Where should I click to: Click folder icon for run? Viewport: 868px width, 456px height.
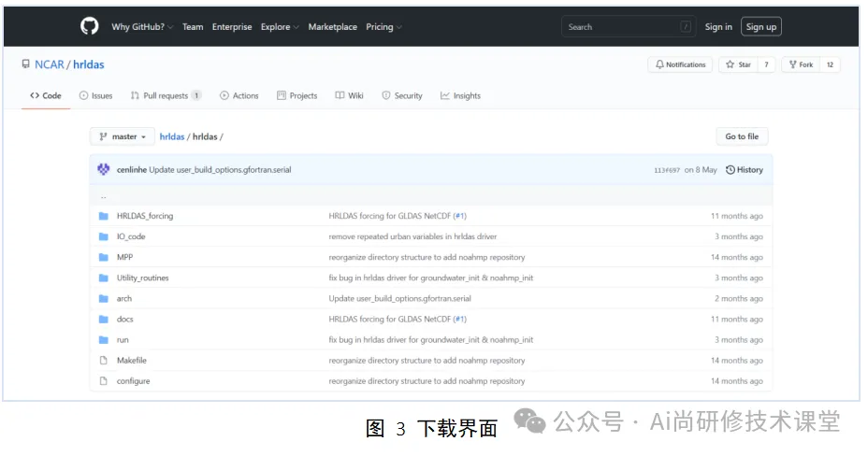tap(104, 340)
